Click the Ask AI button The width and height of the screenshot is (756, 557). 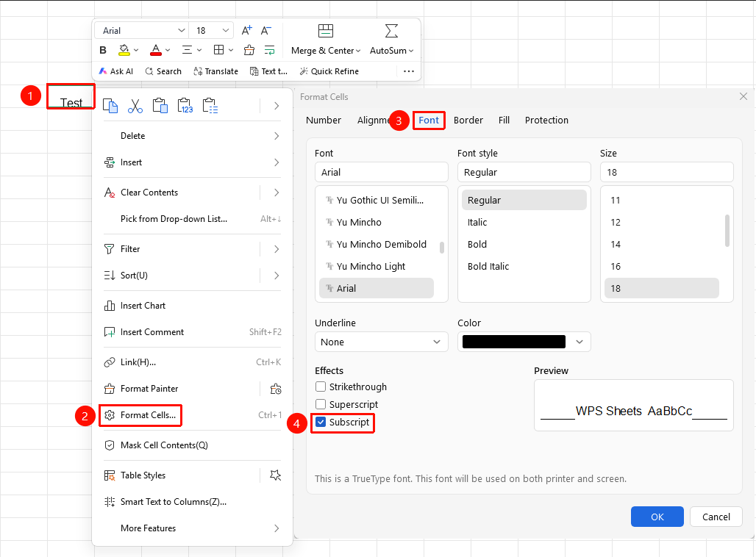click(115, 71)
